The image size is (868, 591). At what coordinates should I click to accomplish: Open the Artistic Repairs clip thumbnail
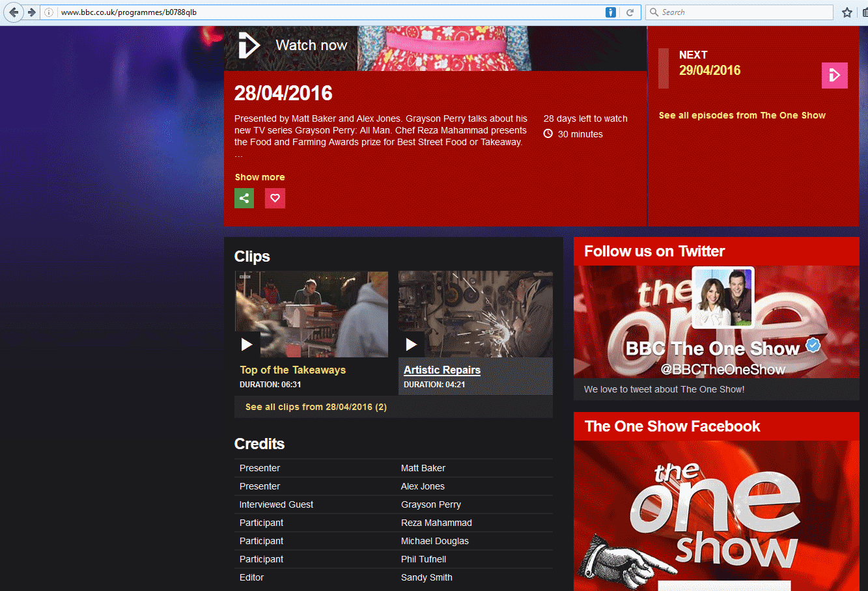(x=475, y=314)
